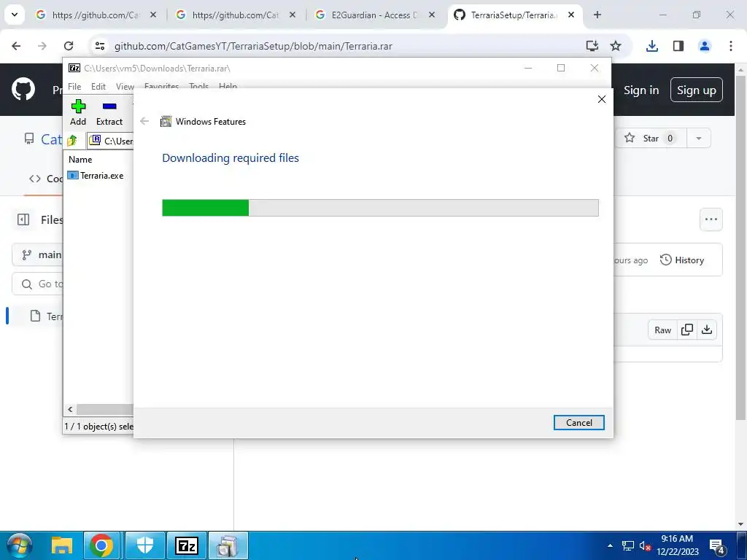This screenshot has width=747, height=560.
Task: Open the Edit menu in 7-Zip
Action: 98,87
